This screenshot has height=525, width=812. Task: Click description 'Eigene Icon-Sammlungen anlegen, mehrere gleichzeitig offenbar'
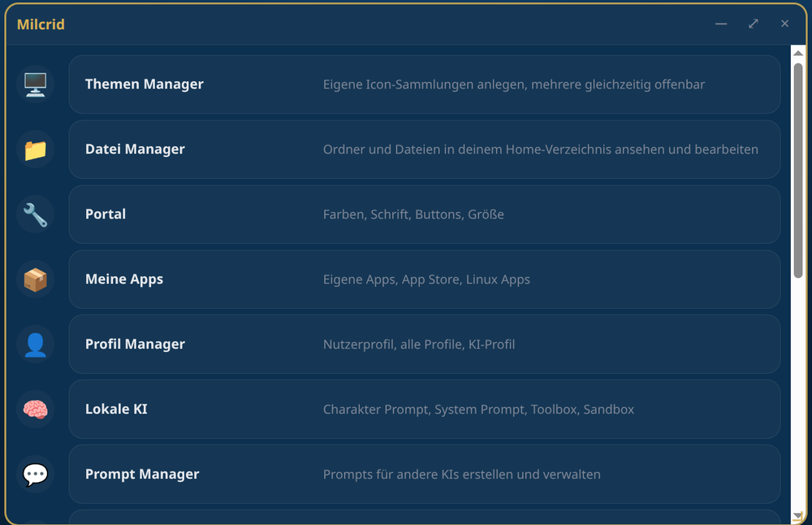[x=514, y=85]
